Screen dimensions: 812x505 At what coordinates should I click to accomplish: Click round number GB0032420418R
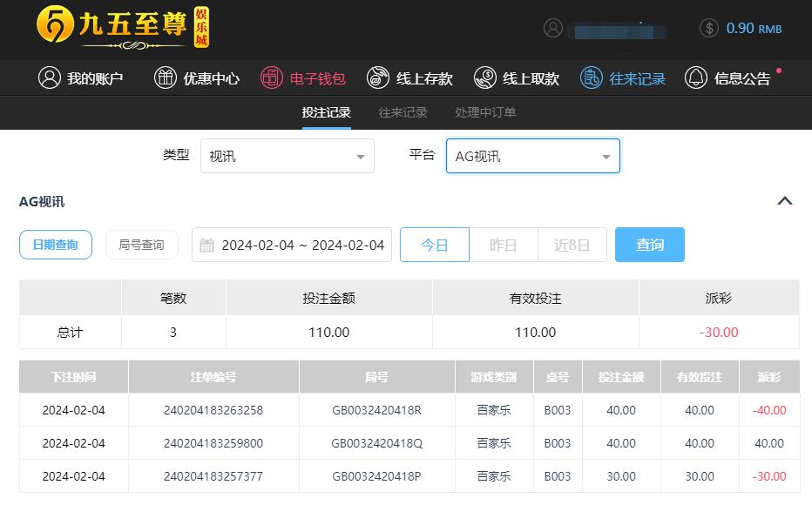[376, 410]
